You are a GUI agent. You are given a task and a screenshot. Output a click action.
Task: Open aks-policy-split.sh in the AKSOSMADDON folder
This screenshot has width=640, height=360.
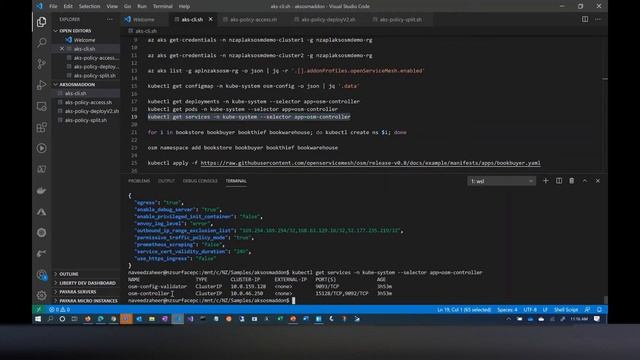pos(85,120)
